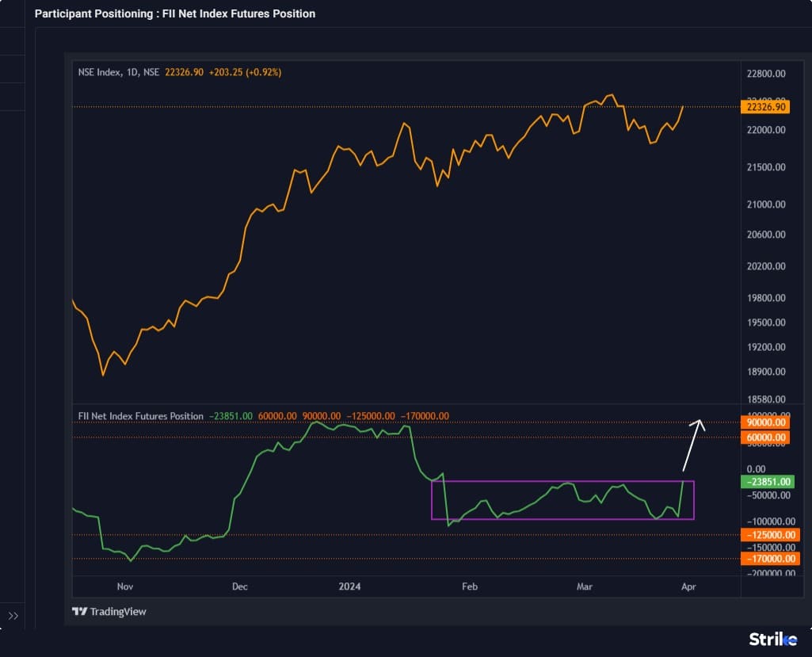Click the -170000.00 value in indicator legend
The width and height of the screenshot is (812, 657).
[425, 416]
